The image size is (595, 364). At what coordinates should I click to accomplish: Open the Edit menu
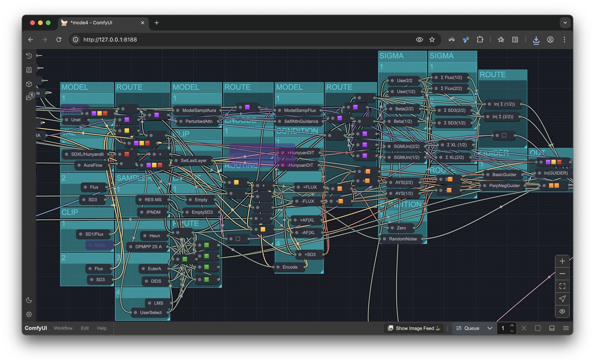(x=85, y=328)
